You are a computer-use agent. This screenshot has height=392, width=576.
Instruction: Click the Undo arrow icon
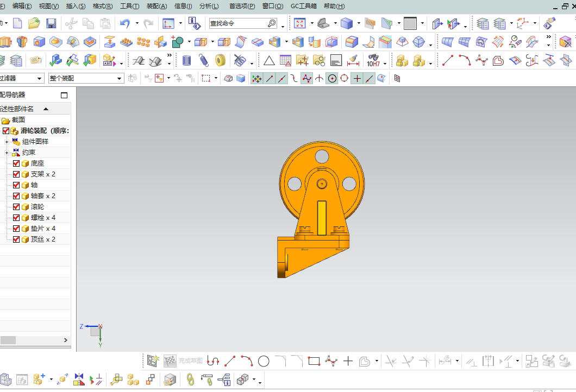(x=125, y=24)
